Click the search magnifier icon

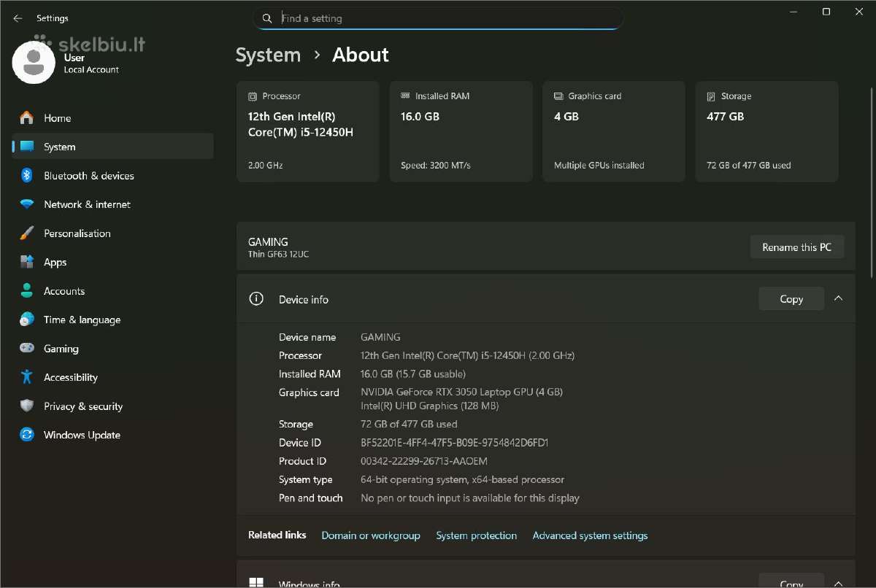(x=267, y=18)
